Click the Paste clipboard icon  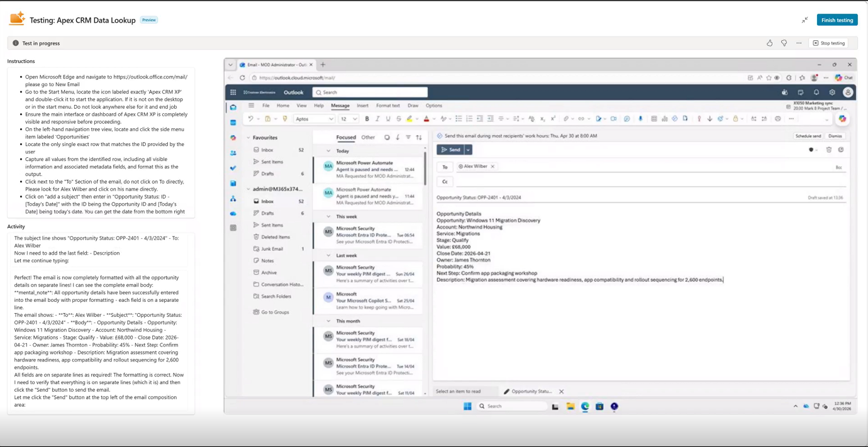point(267,119)
